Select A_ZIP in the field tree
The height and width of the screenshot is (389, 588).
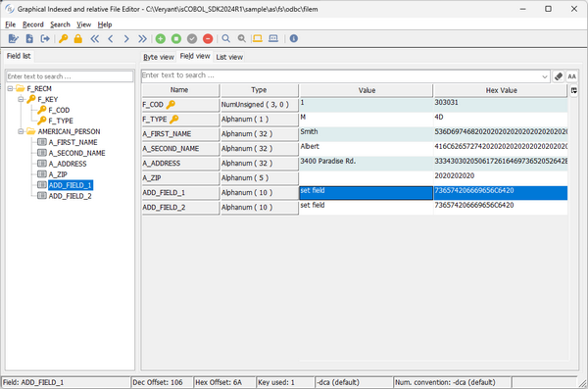tap(58, 174)
